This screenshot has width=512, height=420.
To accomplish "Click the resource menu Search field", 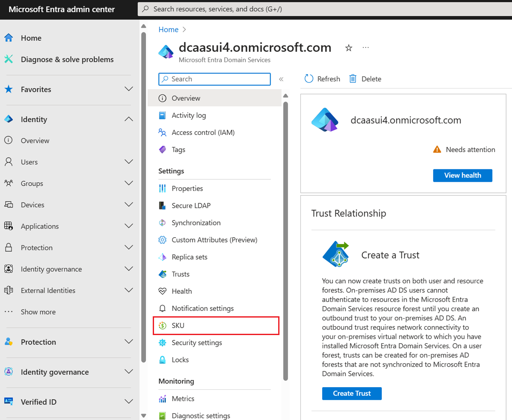I will [215, 79].
